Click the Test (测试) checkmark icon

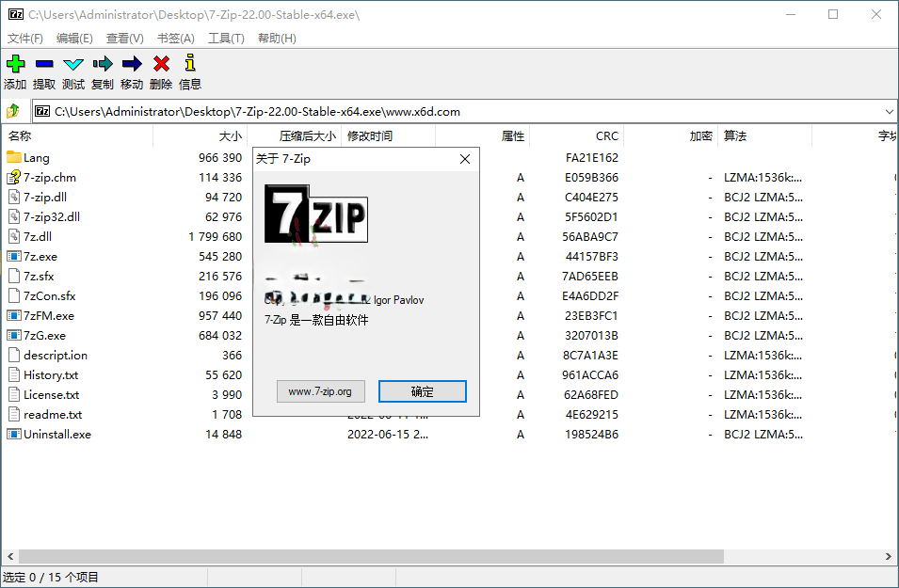pos(73,64)
